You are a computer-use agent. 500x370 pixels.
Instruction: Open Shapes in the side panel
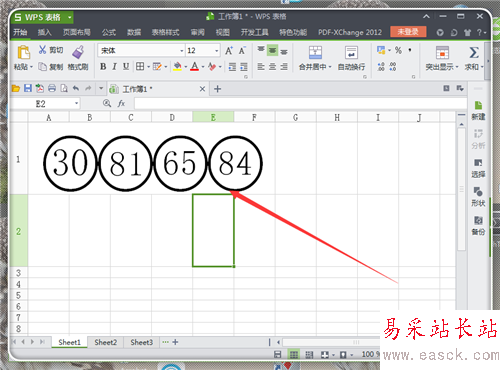(x=478, y=197)
